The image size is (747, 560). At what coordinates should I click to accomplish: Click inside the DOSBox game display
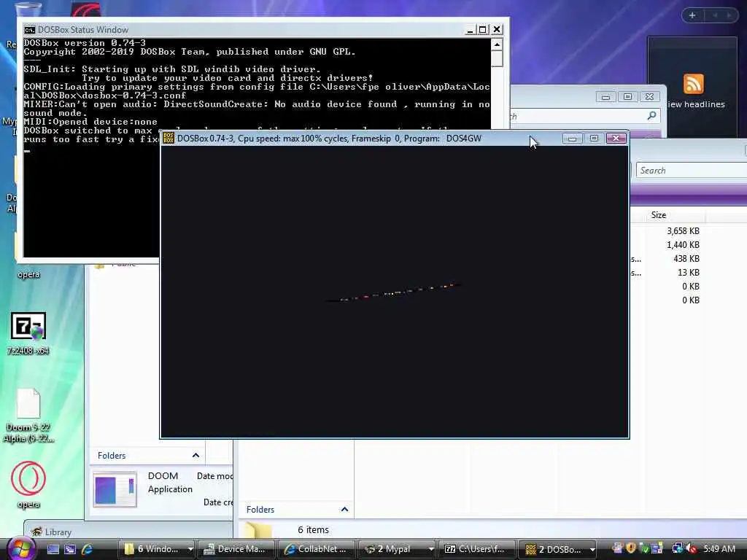[395, 292]
